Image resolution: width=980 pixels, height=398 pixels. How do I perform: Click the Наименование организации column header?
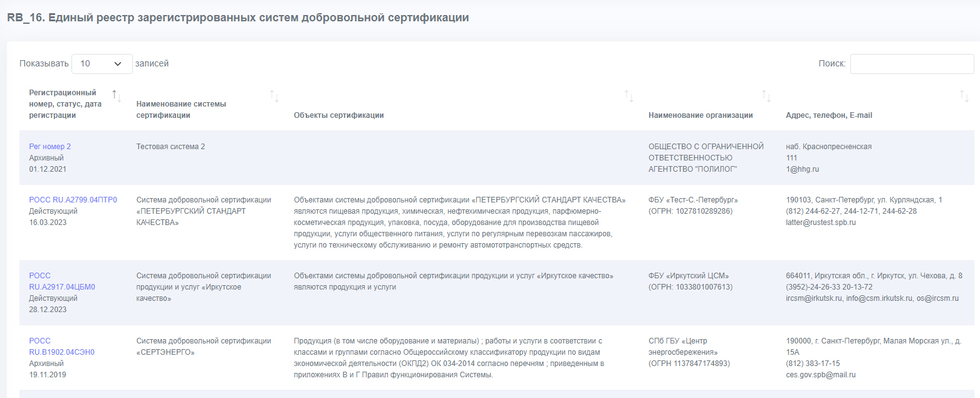point(701,115)
